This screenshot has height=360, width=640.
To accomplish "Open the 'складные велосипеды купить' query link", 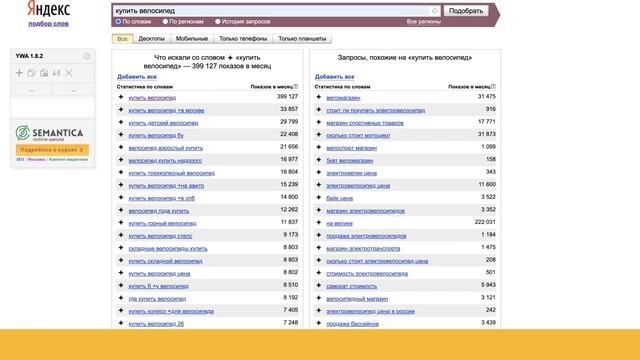I will click(168, 248).
